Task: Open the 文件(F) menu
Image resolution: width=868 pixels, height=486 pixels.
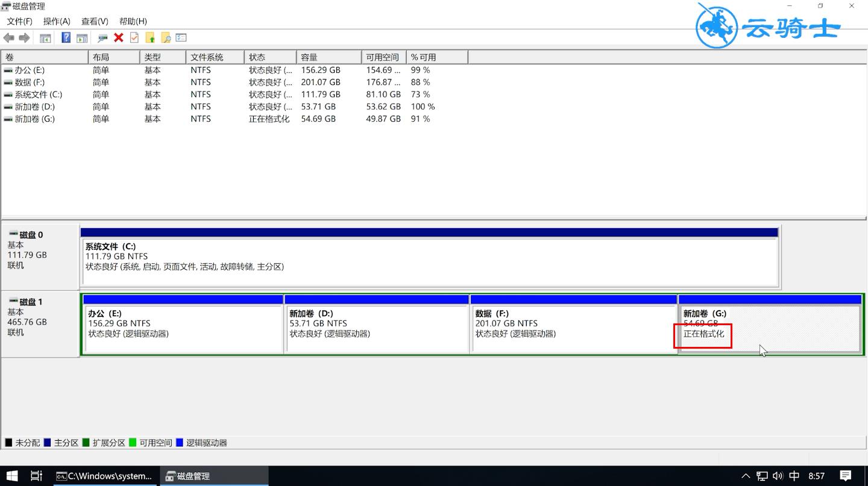Action: coord(19,21)
